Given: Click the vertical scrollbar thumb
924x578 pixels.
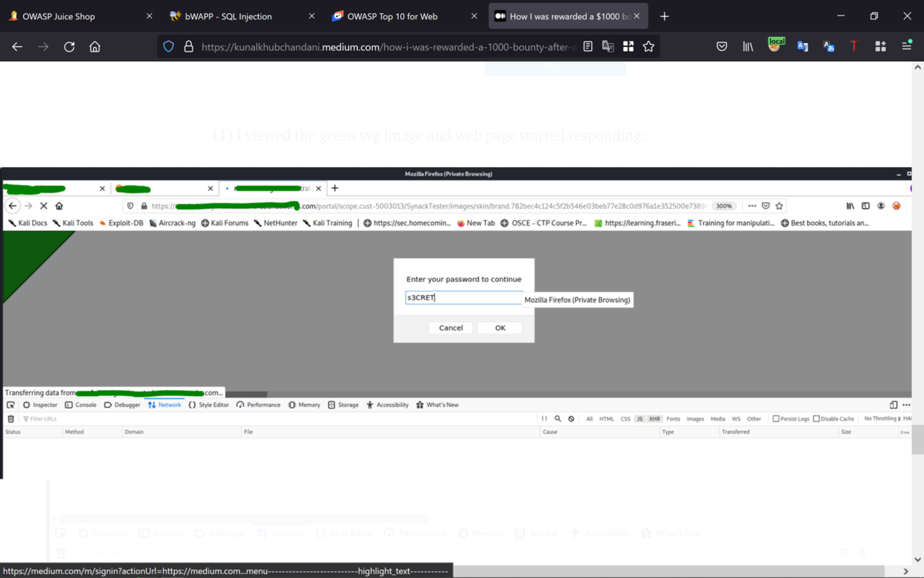Looking at the screenshot, I should [x=918, y=438].
